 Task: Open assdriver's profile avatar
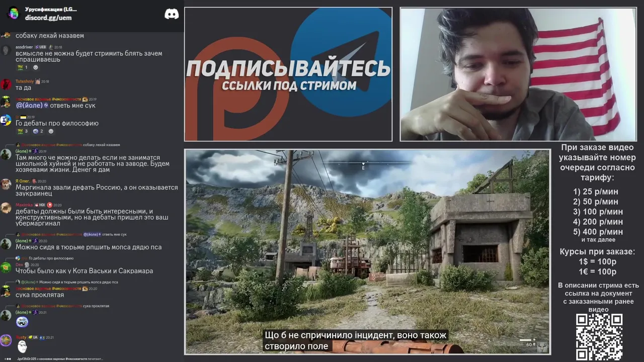(6, 50)
